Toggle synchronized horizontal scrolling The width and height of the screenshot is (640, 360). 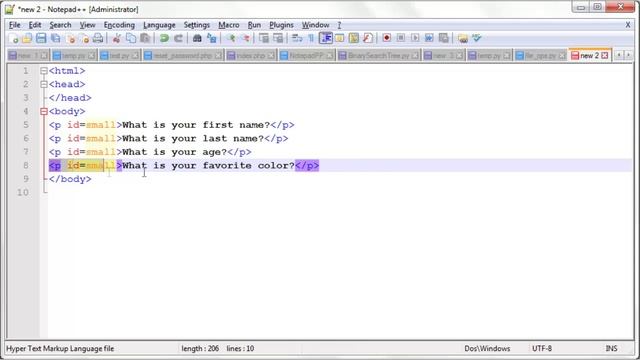click(278, 38)
